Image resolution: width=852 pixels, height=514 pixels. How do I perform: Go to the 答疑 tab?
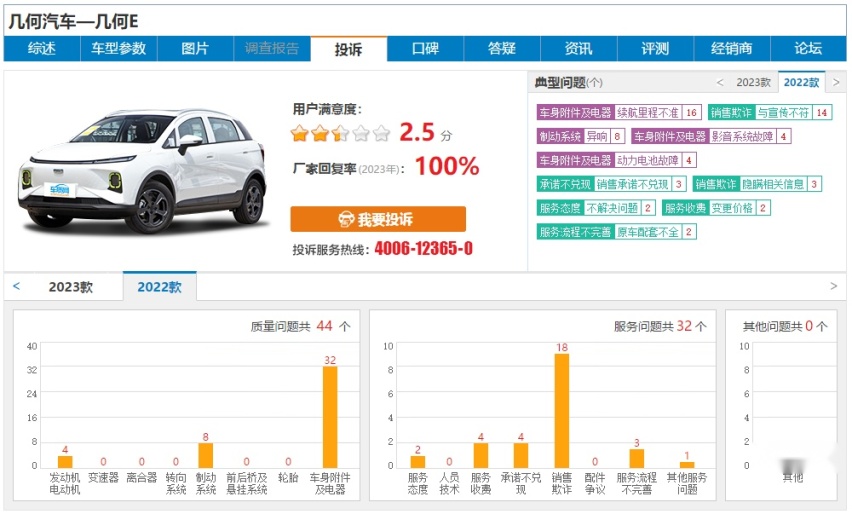[502, 49]
